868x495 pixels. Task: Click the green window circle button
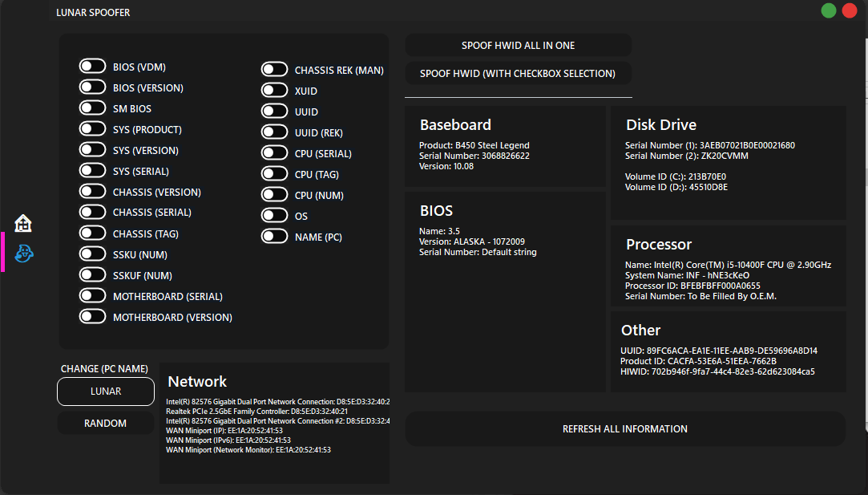[829, 10]
